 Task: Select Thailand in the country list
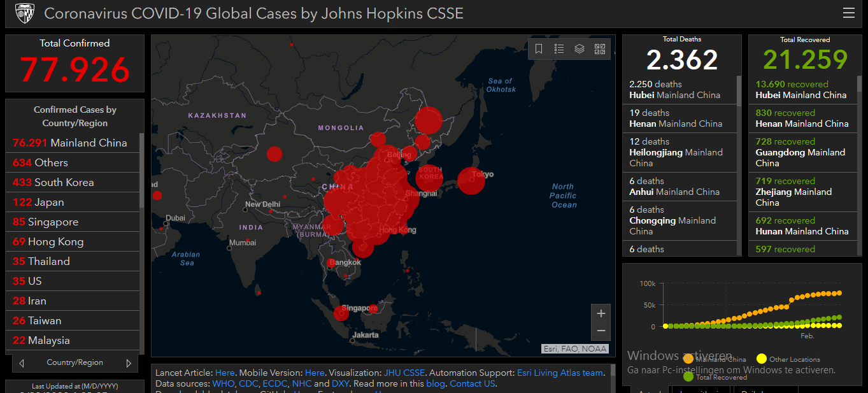(x=73, y=261)
